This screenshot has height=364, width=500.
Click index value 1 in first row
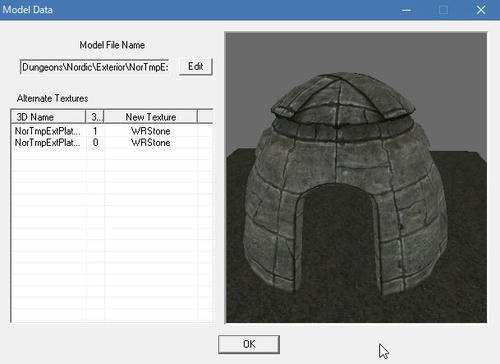(x=95, y=131)
